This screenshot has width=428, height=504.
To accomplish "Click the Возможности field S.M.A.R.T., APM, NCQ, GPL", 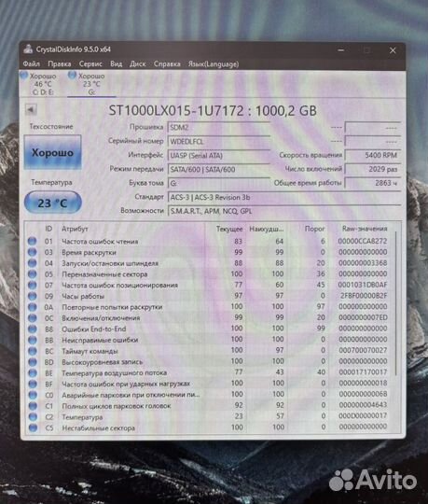I will [x=284, y=211].
